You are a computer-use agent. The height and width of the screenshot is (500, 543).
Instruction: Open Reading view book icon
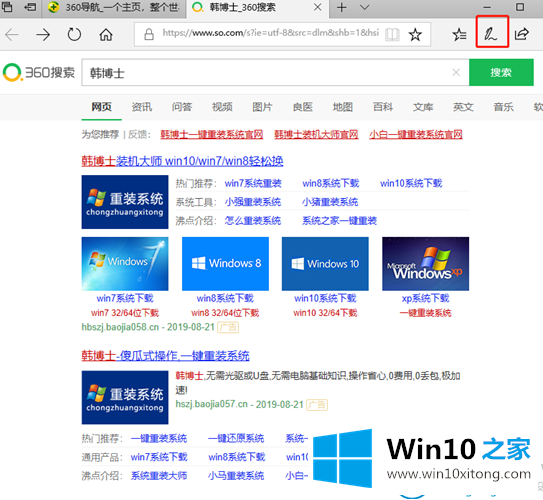(x=392, y=35)
